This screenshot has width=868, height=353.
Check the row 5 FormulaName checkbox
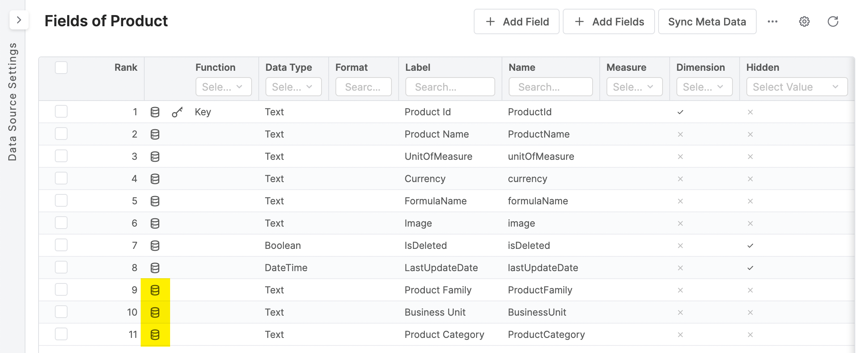click(61, 200)
